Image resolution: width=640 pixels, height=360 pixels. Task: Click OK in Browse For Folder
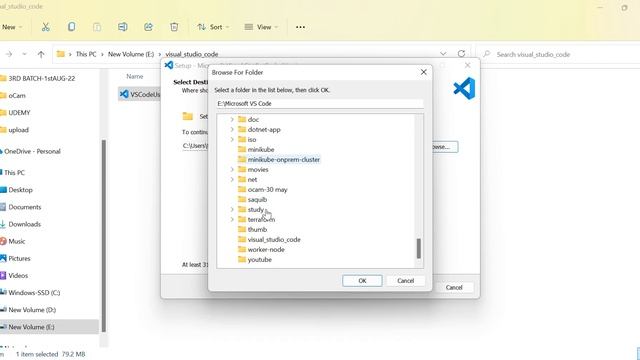click(x=362, y=281)
